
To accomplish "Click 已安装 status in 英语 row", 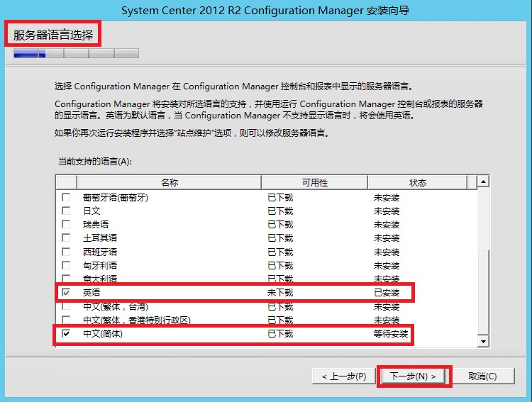I will pyautogui.click(x=387, y=293).
